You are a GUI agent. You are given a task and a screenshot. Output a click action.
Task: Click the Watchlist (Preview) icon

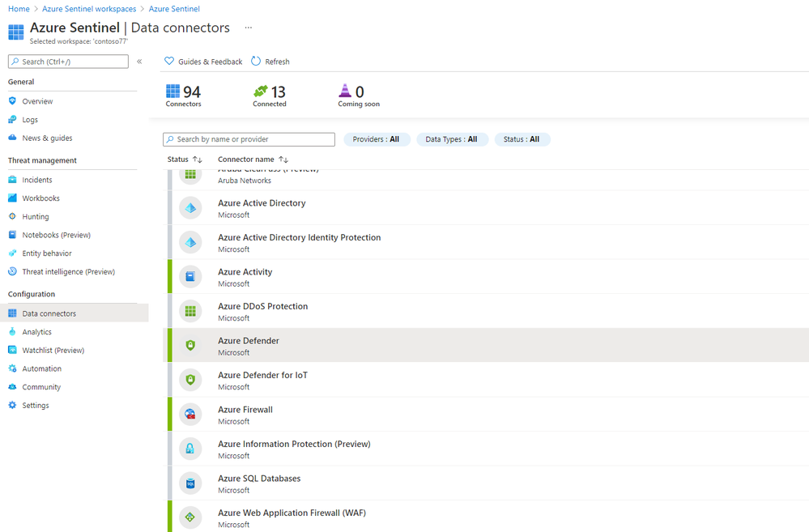click(12, 350)
